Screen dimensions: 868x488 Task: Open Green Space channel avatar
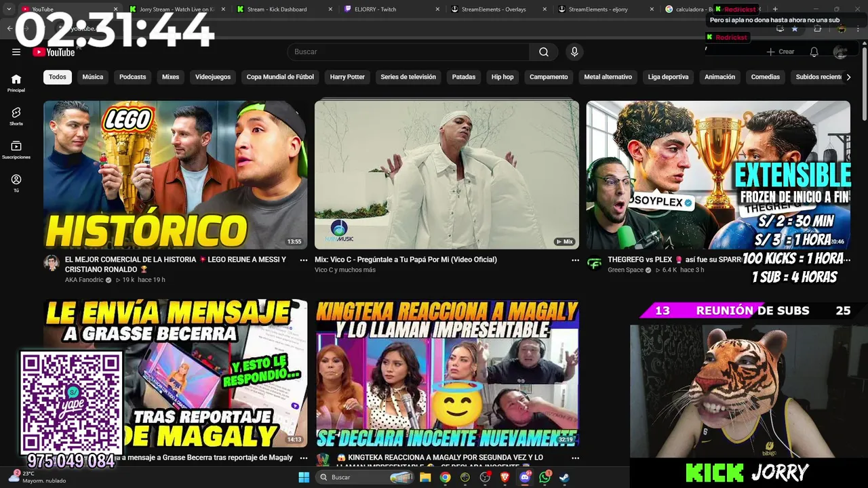click(594, 263)
